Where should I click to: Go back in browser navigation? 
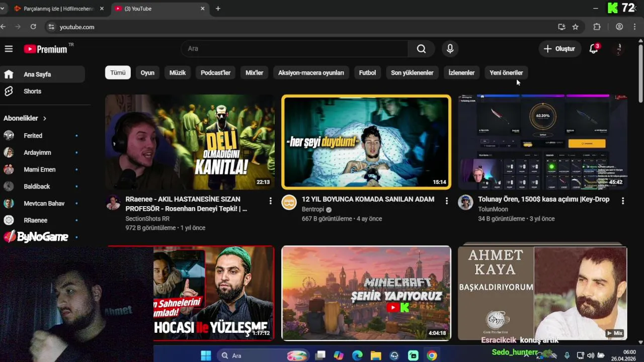pos(4,27)
